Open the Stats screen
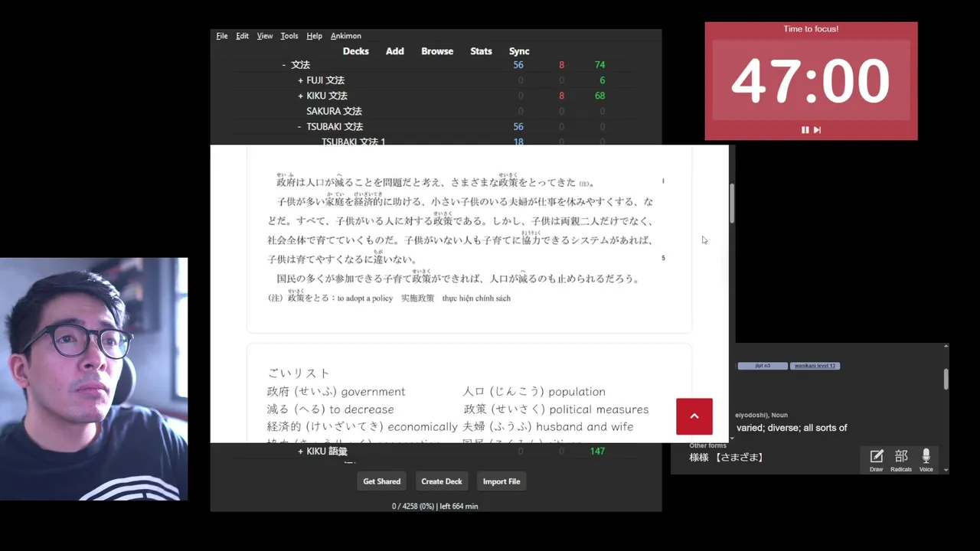Viewport: 980px width, 551px height. (481, 51)
